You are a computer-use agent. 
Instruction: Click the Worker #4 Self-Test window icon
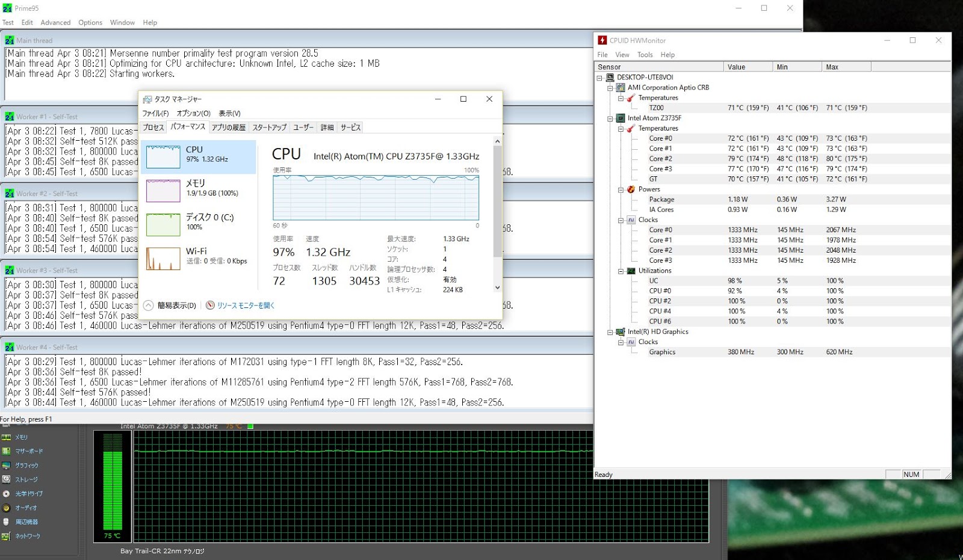10,347
